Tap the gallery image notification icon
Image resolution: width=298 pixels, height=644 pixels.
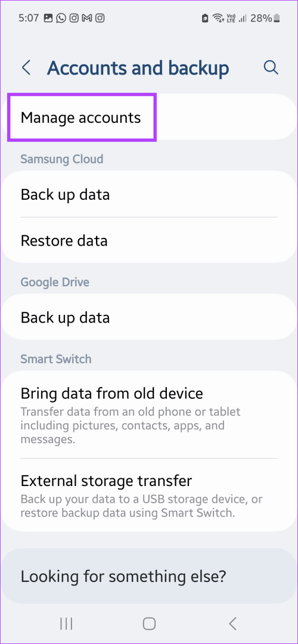point(48,18)
